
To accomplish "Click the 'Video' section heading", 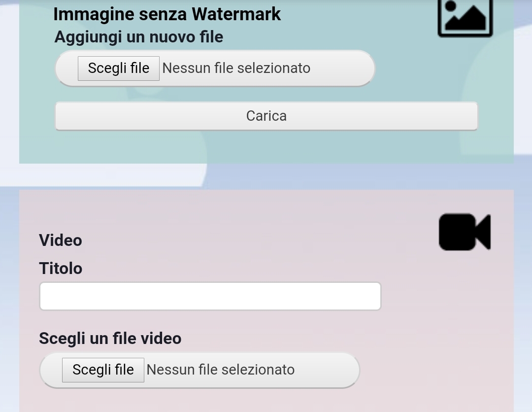I will (61, 240).
